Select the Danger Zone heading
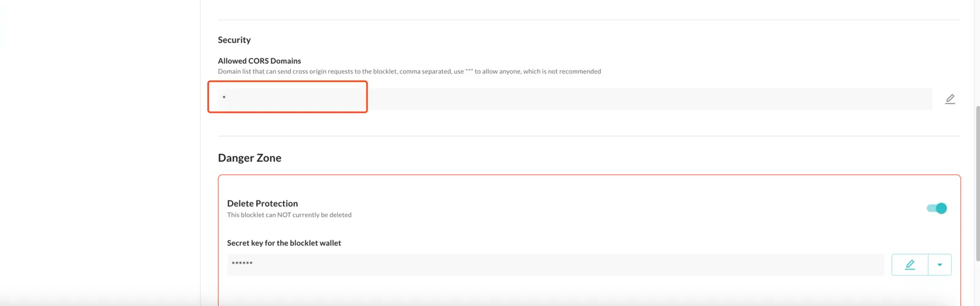 pyautogui.click(x=250, y=158)
